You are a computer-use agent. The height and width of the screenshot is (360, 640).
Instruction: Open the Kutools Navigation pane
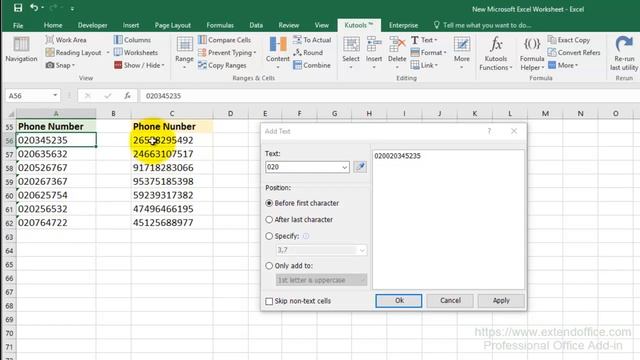click(x=21, y=49)
